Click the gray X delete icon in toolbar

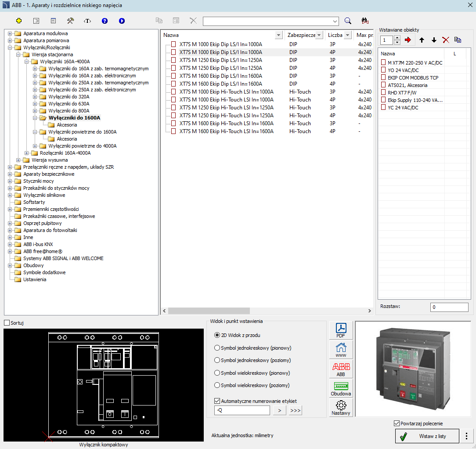click(193, 21)
